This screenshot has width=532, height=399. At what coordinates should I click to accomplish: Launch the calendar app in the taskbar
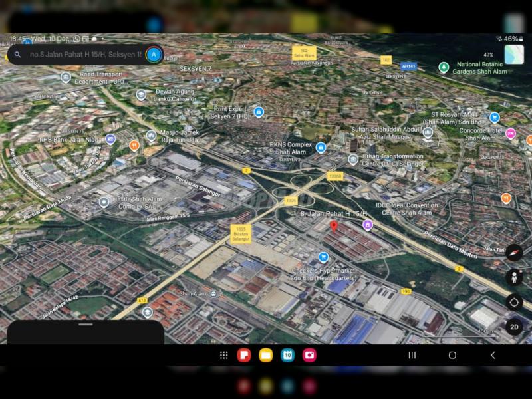287,355
